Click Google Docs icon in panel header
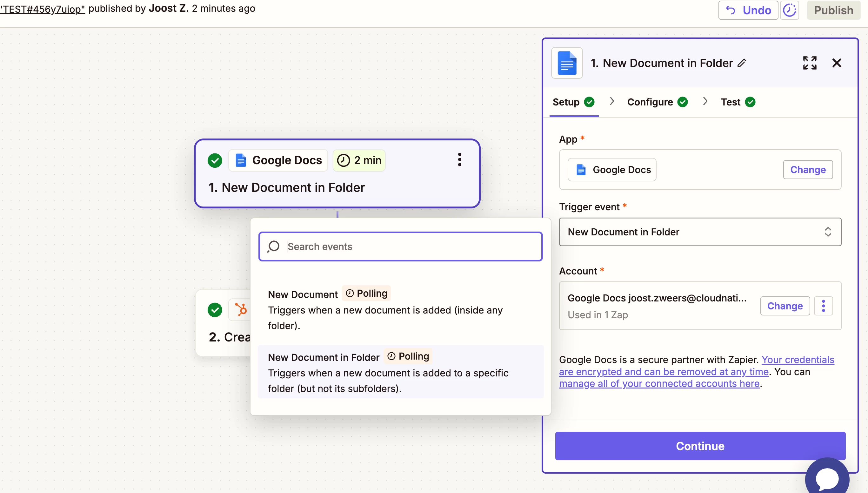Screen dimensions: 868x493 (x=567, y=63)
